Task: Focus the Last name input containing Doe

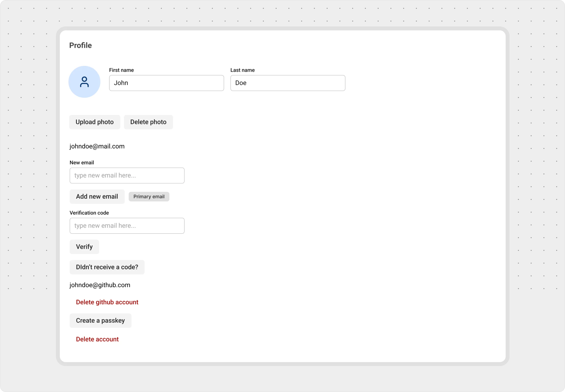Action: (x=287, y=83)
